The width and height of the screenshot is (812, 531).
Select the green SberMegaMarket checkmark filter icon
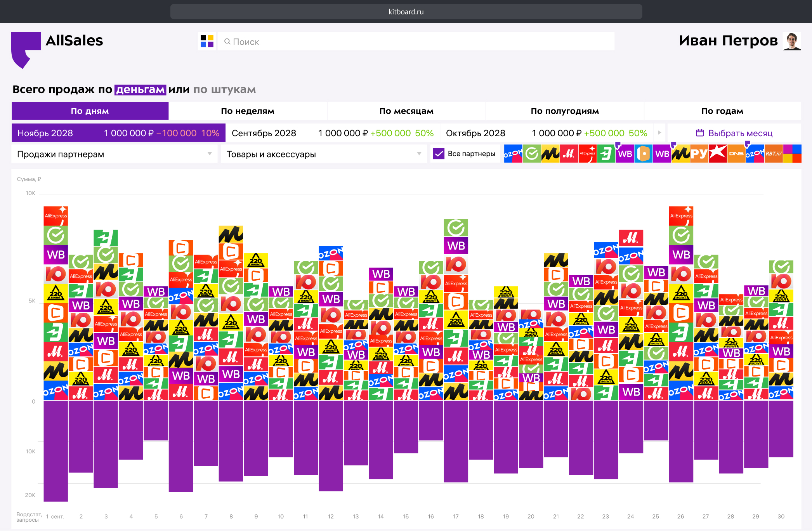pos(531,154)
